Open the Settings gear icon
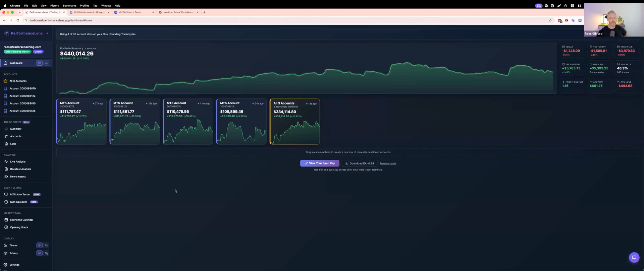Viewport: 644px width, 271px height. 5,265
